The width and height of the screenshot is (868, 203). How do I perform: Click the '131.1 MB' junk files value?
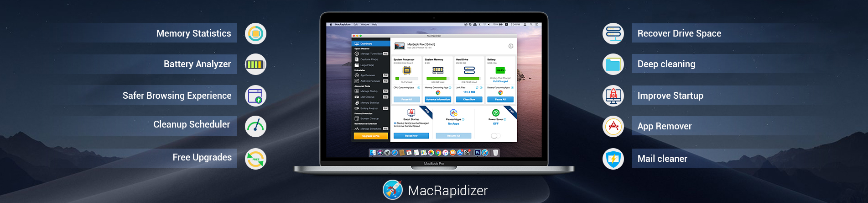point(469,92)
